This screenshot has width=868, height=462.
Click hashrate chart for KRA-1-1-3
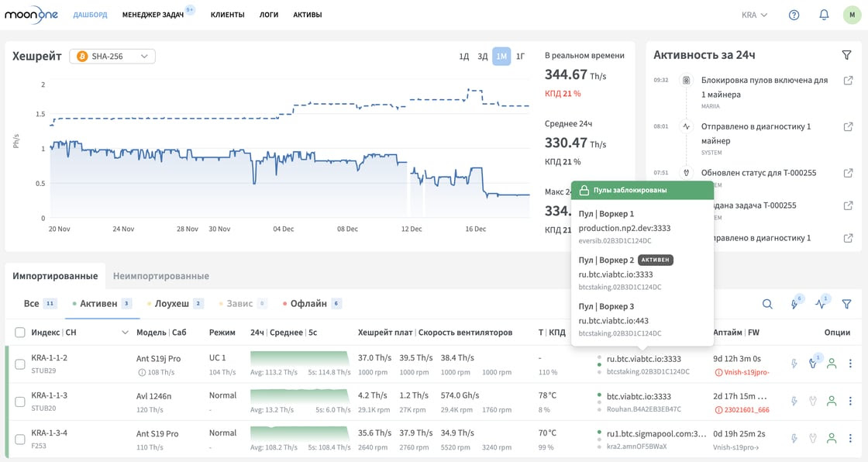click(x=299, y=396)
